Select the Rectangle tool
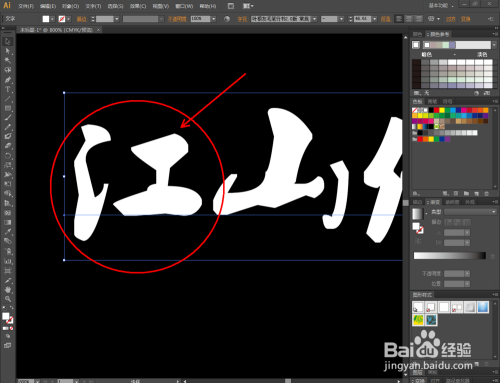This screenshot has width=500, height=383. 8,108
